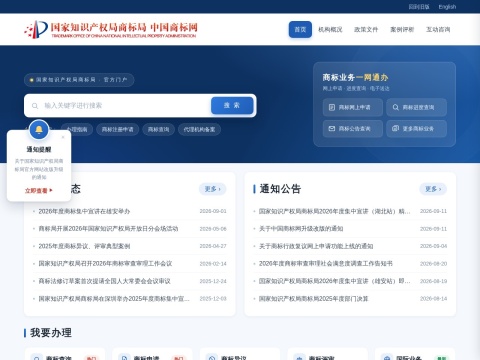Click the 搜索 button
480x360 pixels.
[232, 105]
